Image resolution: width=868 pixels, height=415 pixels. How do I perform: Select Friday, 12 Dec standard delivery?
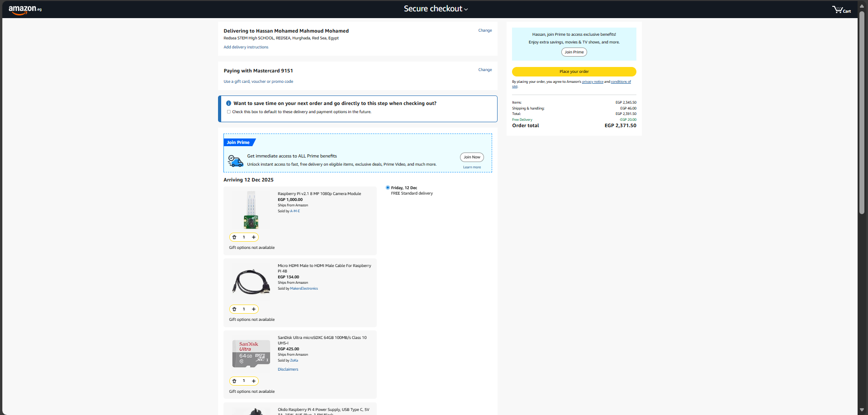pos(388,187)
